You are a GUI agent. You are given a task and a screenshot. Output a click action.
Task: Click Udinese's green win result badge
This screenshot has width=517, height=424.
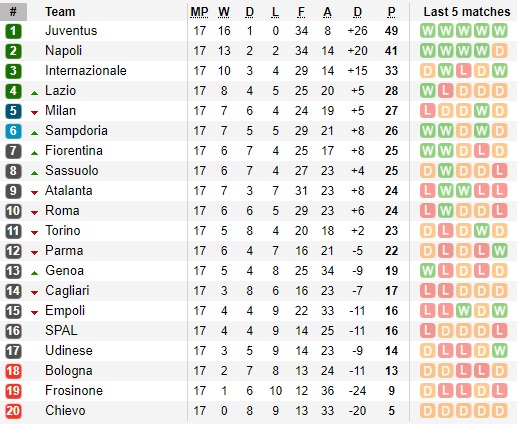click(499, 351)
